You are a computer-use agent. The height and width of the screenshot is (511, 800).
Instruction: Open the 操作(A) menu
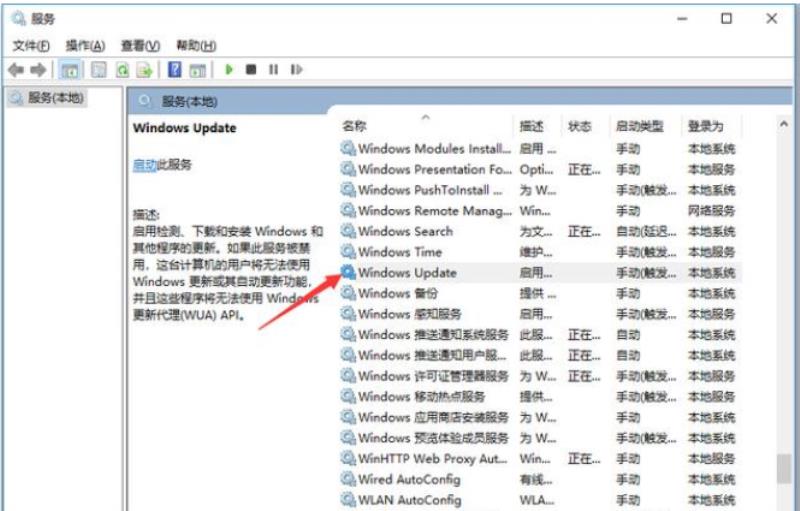(85, 46)
